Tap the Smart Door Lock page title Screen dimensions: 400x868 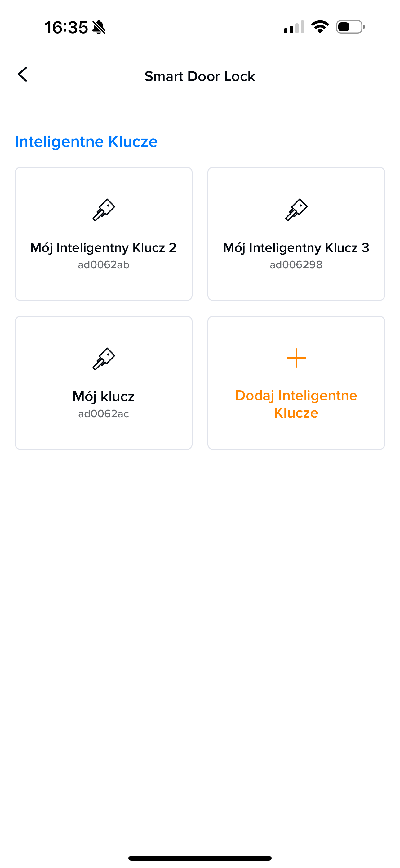(200, 76)
